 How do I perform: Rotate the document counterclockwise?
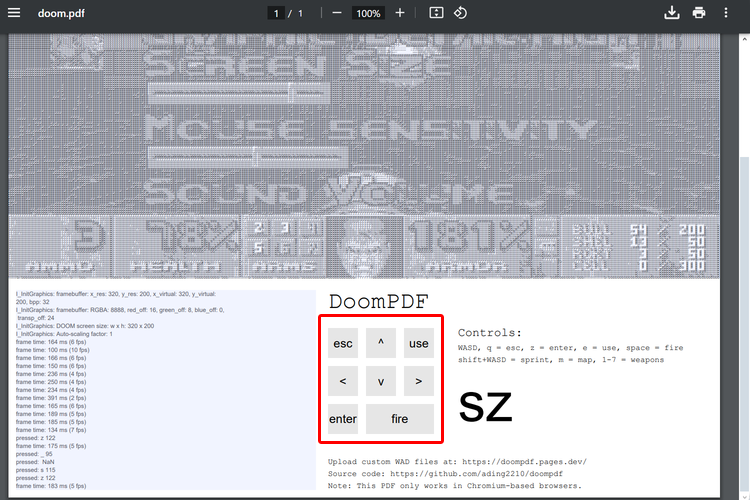(x=460, y=13)
